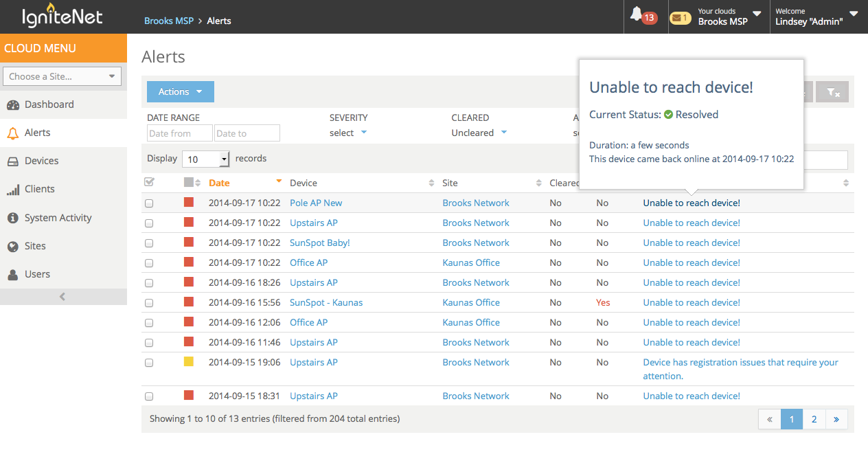Open the Brooks Network site link
Viewport: 868px width, 461px height.
pyautogui.click(x=475, y=203)
